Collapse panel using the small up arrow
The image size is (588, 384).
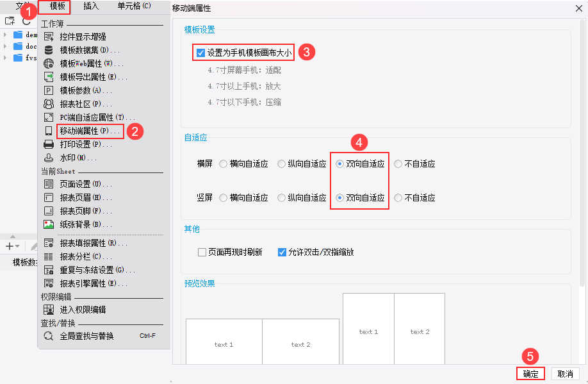click(x=13, y=237)
